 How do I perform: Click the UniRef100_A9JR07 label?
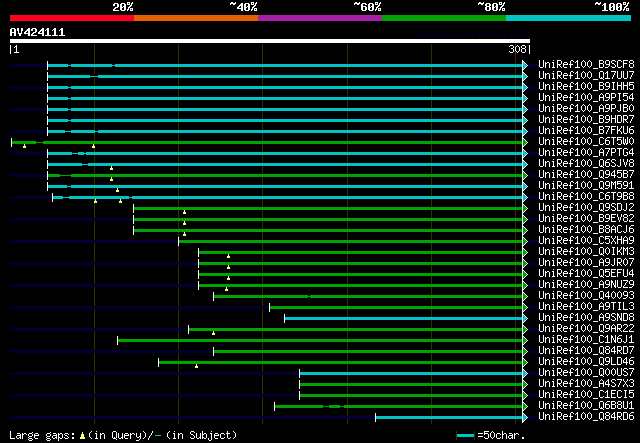point(586,263)
